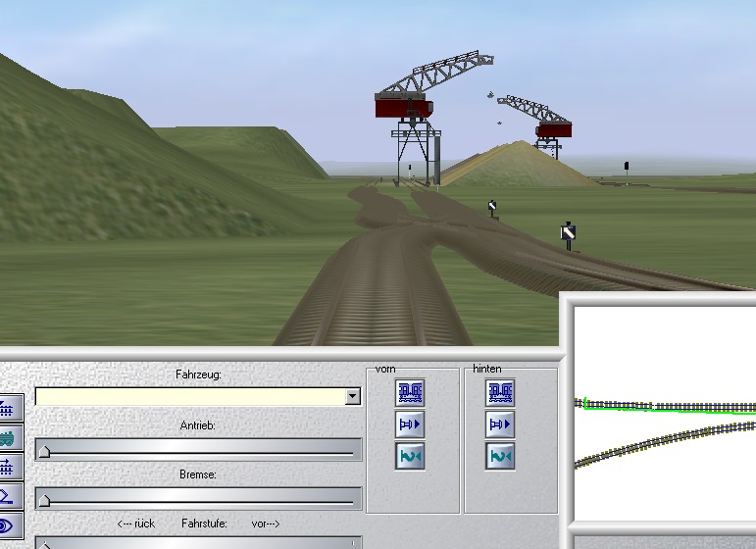Click the track-with-arrow icon below the locomotive
This screenshot has height=549, width=756.
point(10,467)
